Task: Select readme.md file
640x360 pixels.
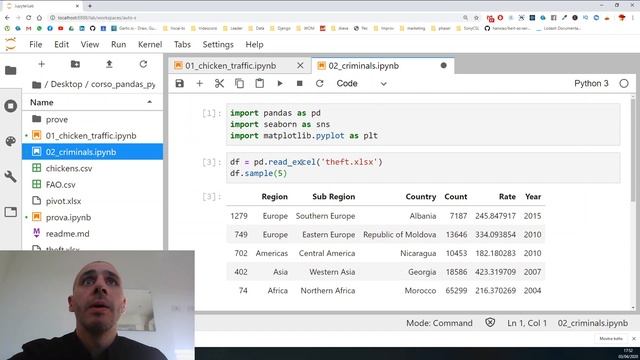Action: tap(92, 233)
